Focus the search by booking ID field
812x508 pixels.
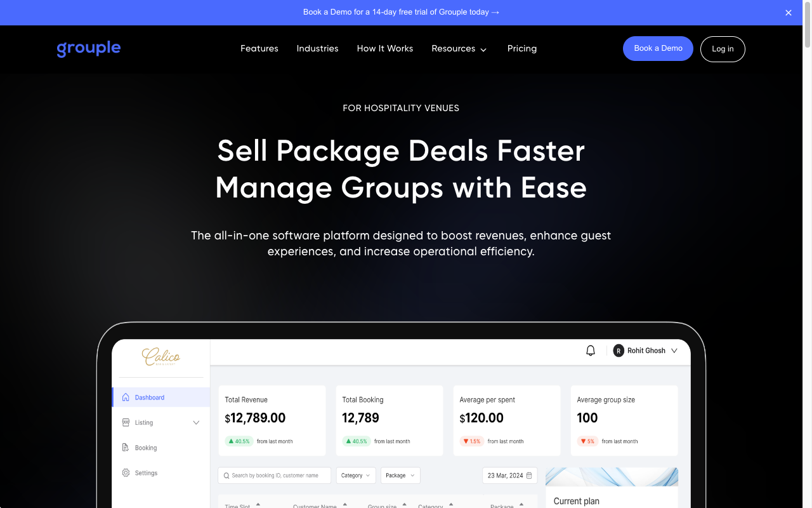click(x=274, y=476)
